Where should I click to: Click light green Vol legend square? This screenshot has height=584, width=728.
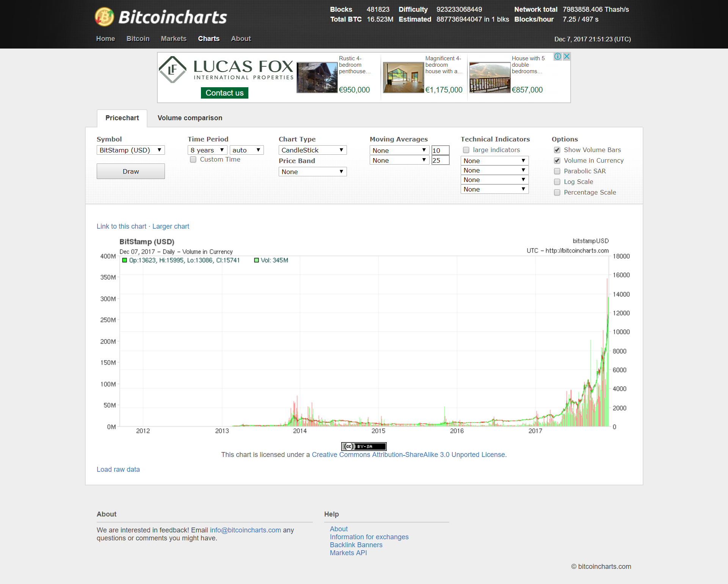click(256, 260)
